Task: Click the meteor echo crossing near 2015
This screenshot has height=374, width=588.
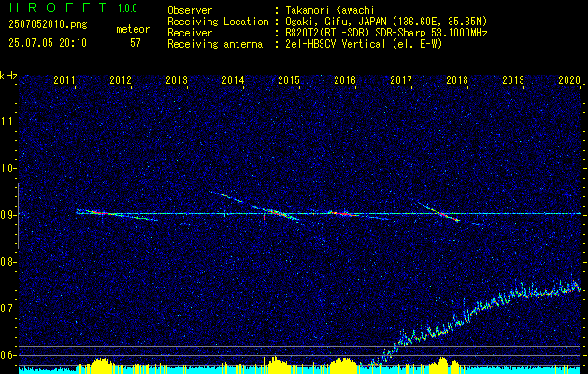Action: (280, 213)
